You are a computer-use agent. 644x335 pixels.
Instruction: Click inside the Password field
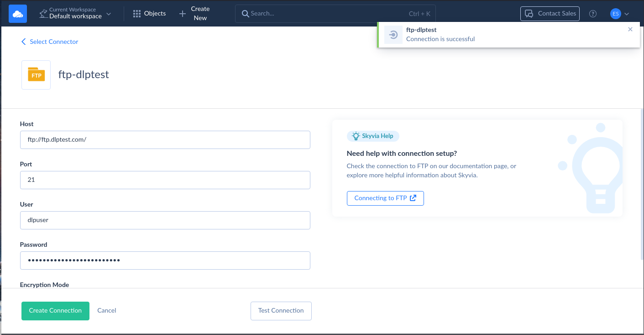(165, 260)
